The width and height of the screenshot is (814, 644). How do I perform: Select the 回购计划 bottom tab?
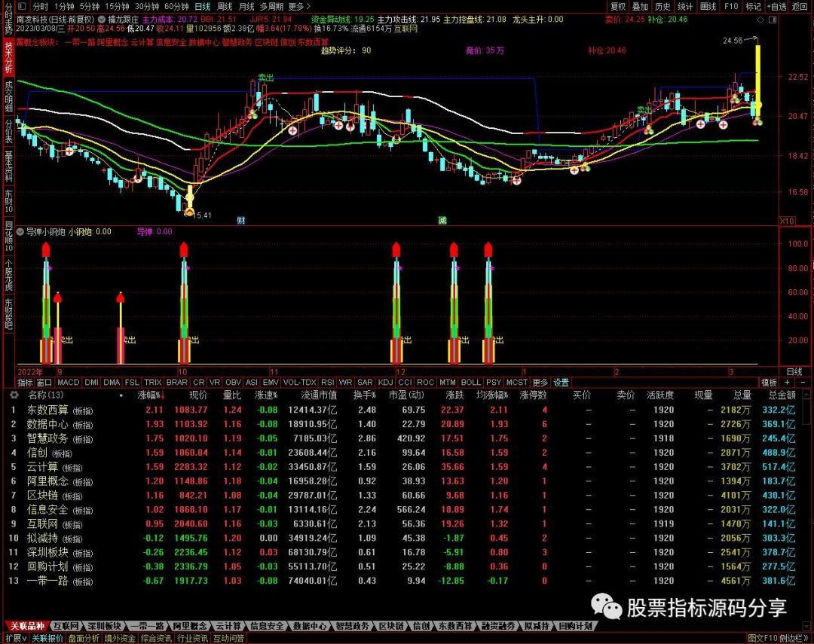[x=575, y=626]
